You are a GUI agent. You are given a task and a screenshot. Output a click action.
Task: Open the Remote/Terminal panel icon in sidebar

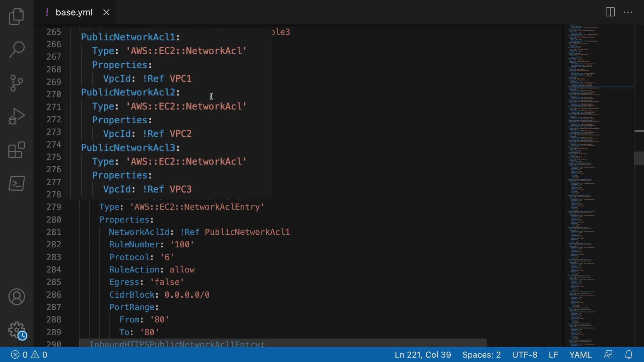click(16, 183)
